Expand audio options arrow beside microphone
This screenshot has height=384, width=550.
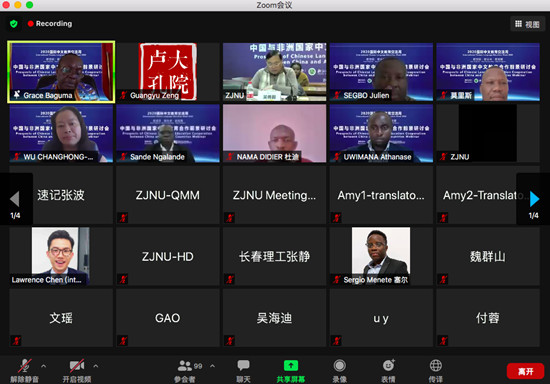click(x=43, y=366)
